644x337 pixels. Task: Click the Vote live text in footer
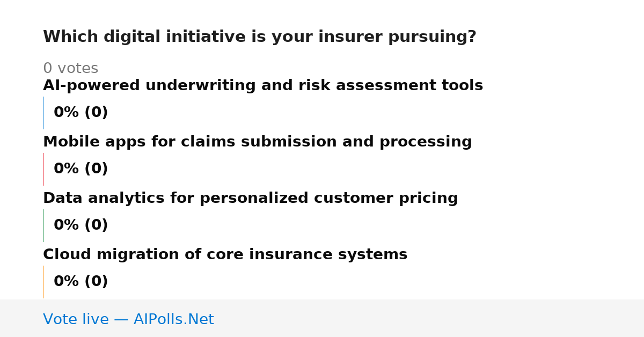(76, 320)
